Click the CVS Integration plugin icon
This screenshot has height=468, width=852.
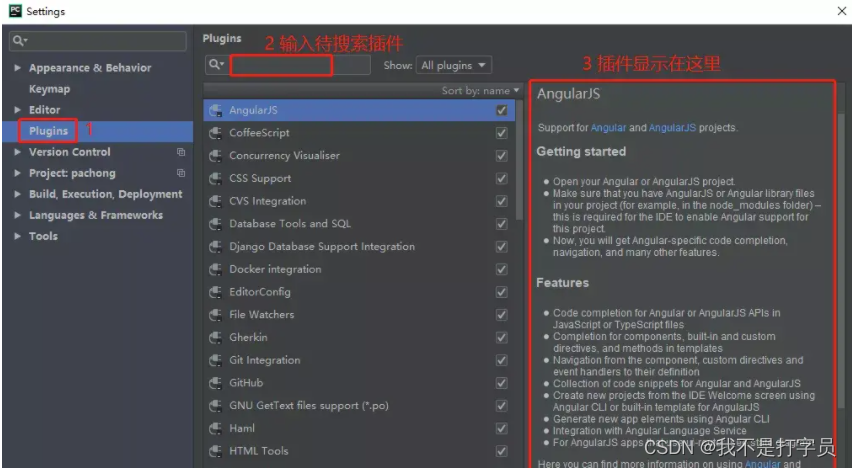click(x=215, y=202)
